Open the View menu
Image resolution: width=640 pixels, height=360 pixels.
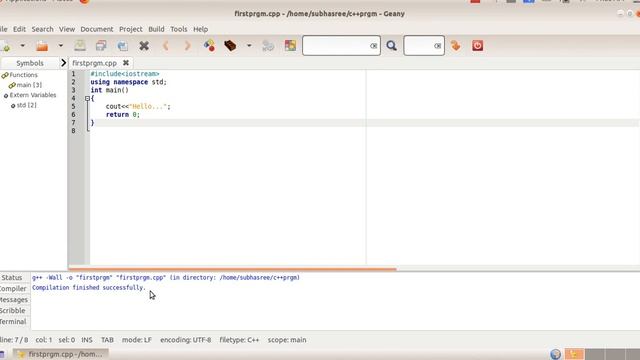click(67, 29)
